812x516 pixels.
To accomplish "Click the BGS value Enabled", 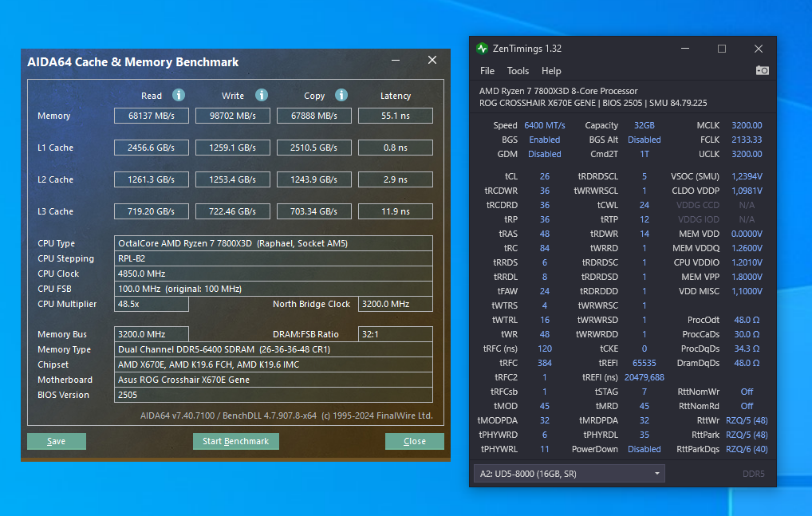I will [x=544, y=140].
